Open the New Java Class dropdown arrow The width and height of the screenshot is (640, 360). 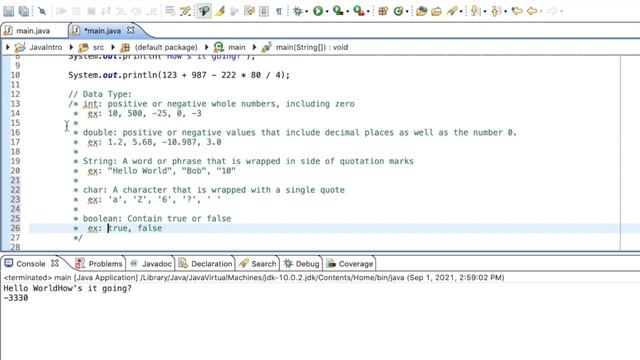(x=407, y=11)
